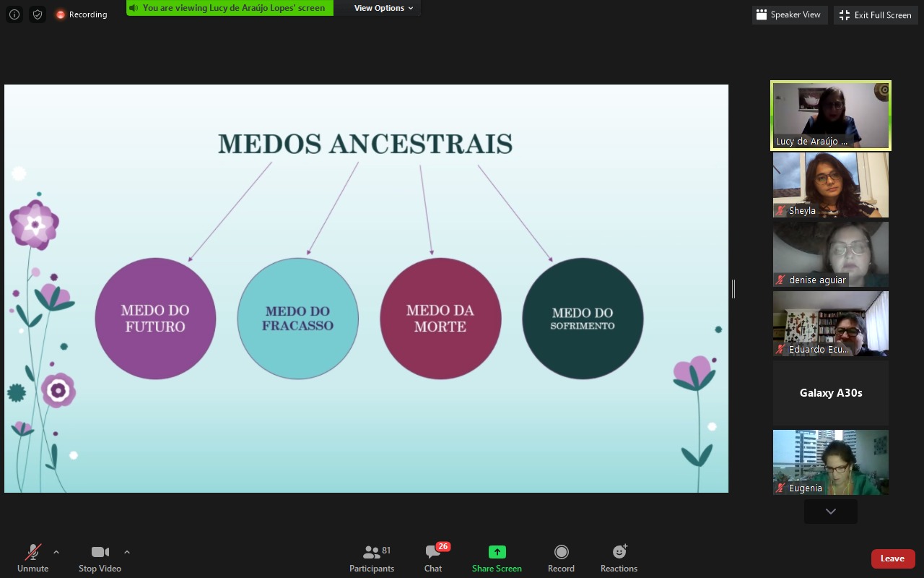
Task: Select the Galaxy A30s participant tile
Action: (831, 393)
